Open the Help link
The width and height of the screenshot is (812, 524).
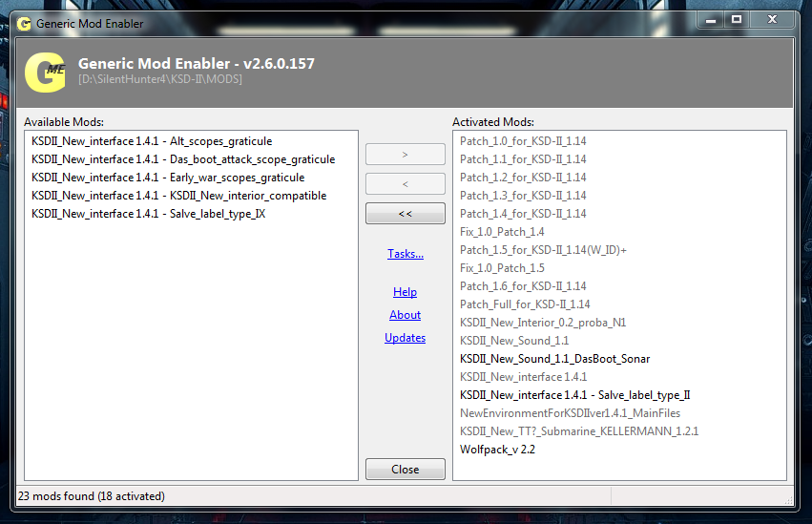click(405, 292)
